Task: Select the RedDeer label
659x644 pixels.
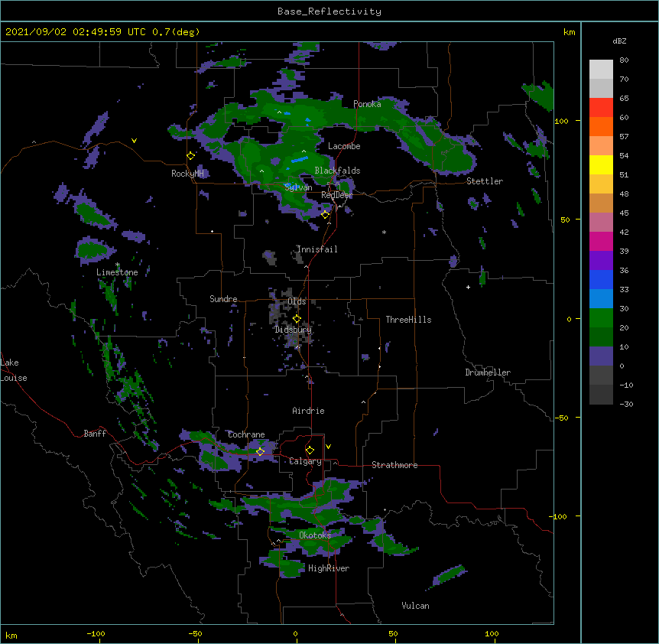Action: click(336, 195)
